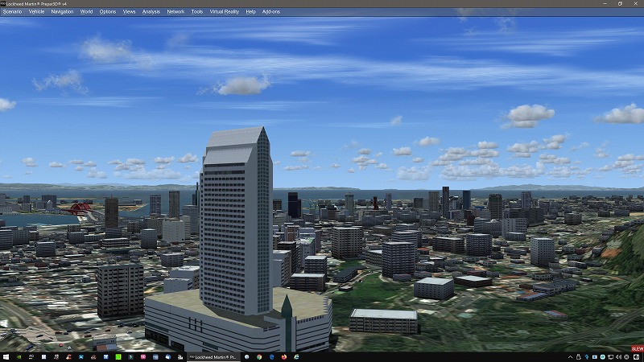Open the Views menu

click(x=129, y=11)
